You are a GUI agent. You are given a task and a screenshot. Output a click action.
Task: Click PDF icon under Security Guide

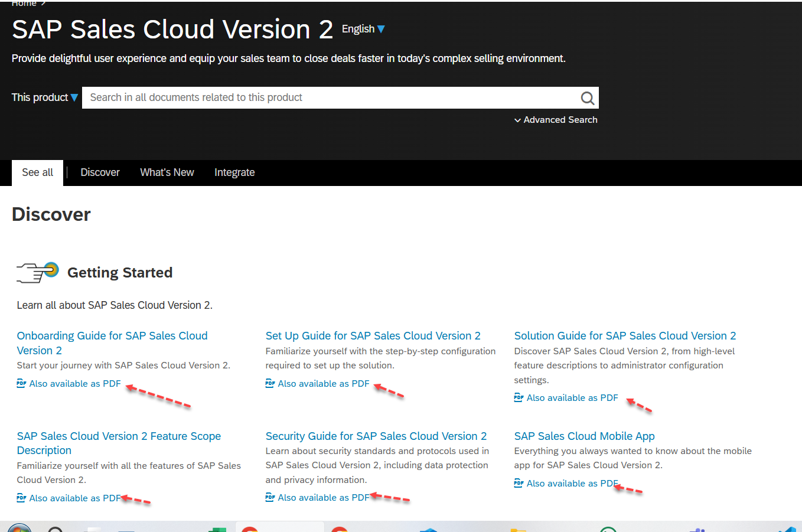point(270,498)
